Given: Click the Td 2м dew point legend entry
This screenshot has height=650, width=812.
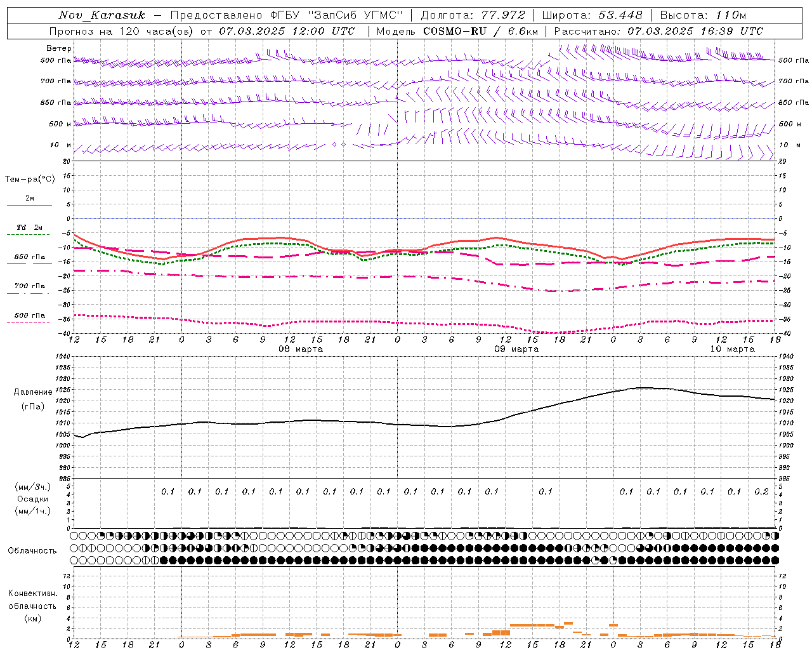Looking at the screenshot, I should (30, 227).
